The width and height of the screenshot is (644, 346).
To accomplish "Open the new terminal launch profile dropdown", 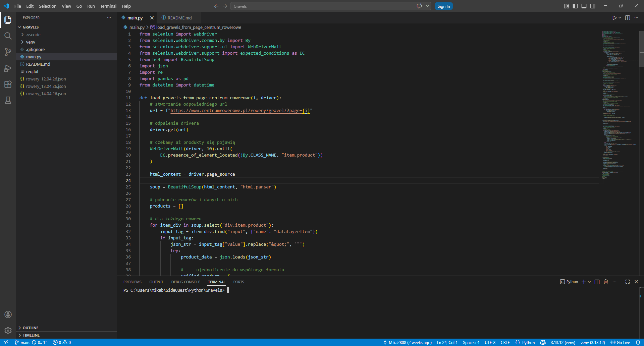I will [589, 282].
